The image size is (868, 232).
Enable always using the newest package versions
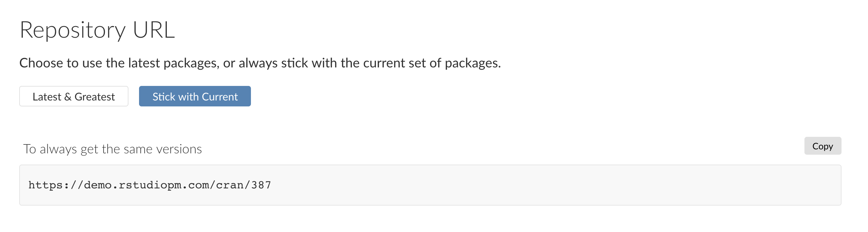(73, 97)
